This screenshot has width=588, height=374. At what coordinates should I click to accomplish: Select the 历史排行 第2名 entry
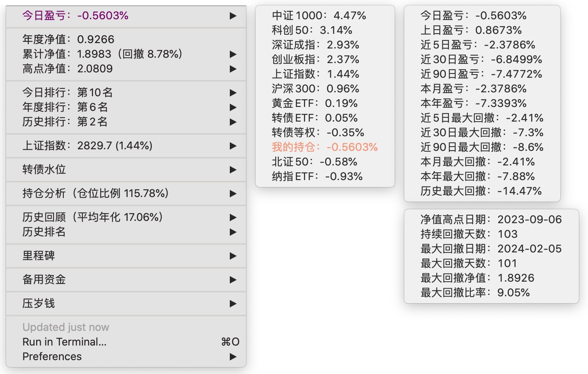pyautogui.click(x=65, y=122)
